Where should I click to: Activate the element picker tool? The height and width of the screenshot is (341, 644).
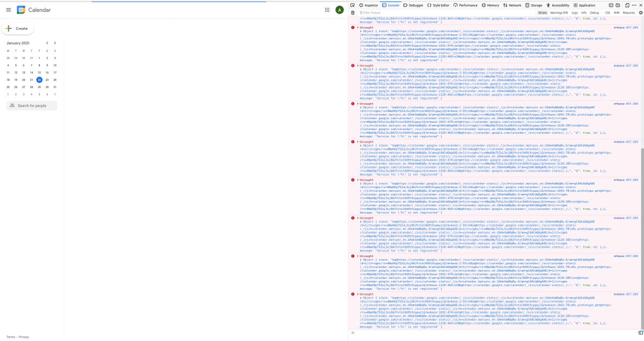click(x=353, y=5)
